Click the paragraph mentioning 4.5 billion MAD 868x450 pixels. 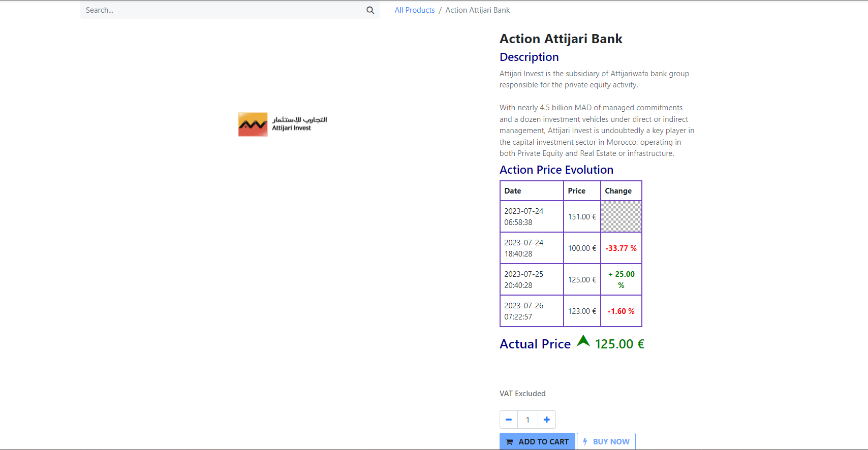tap(597, 131)
